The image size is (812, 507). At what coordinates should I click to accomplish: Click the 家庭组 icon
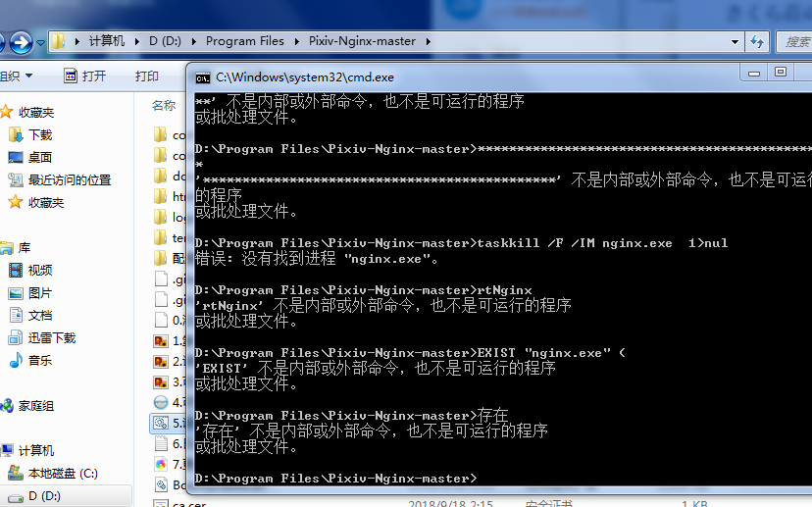tap(6, 406)
